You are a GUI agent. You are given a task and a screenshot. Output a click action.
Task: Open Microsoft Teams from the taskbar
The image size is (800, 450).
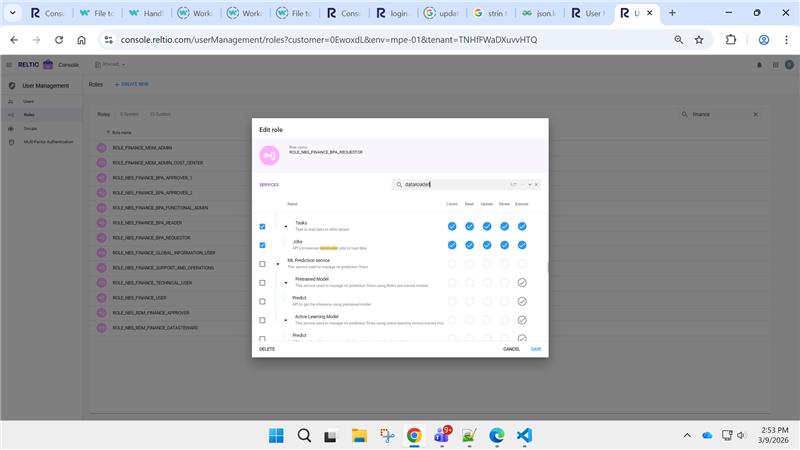point(442,435)
